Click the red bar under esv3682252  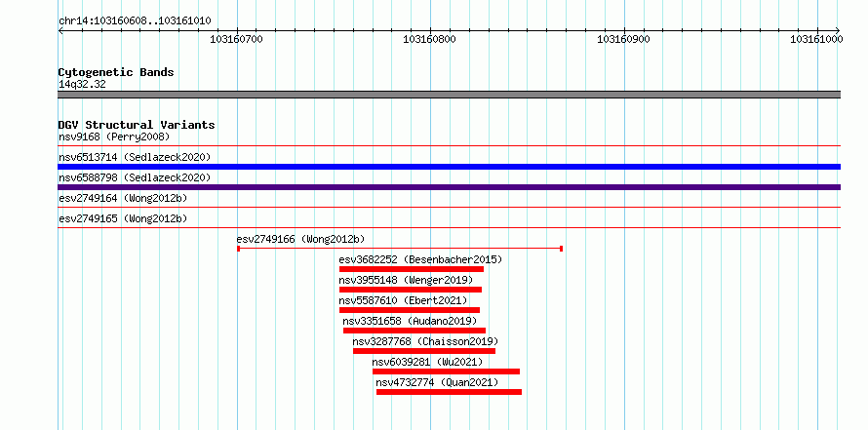tap(412, 269)
